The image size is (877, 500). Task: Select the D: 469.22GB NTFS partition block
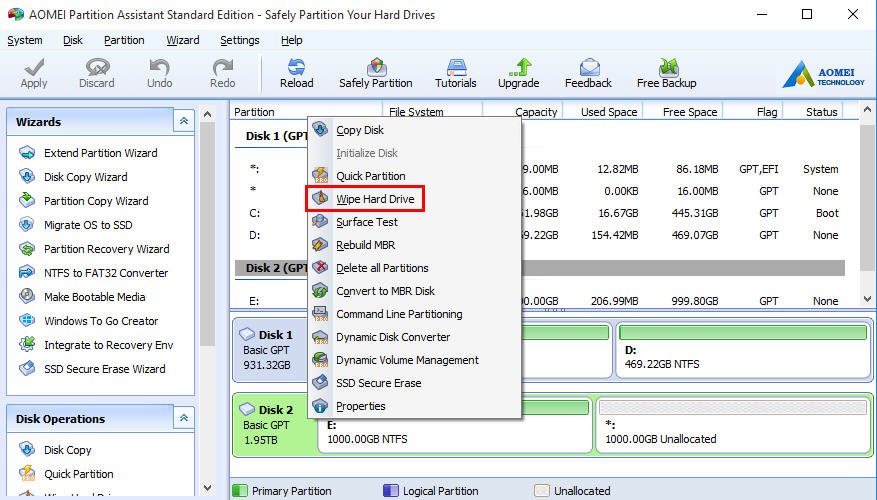tap(743, 350)
